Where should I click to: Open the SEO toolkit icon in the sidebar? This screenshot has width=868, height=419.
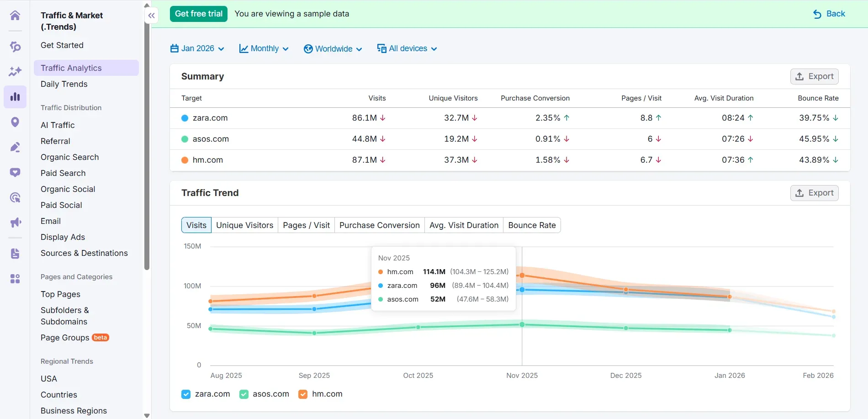tap(15, 47)
